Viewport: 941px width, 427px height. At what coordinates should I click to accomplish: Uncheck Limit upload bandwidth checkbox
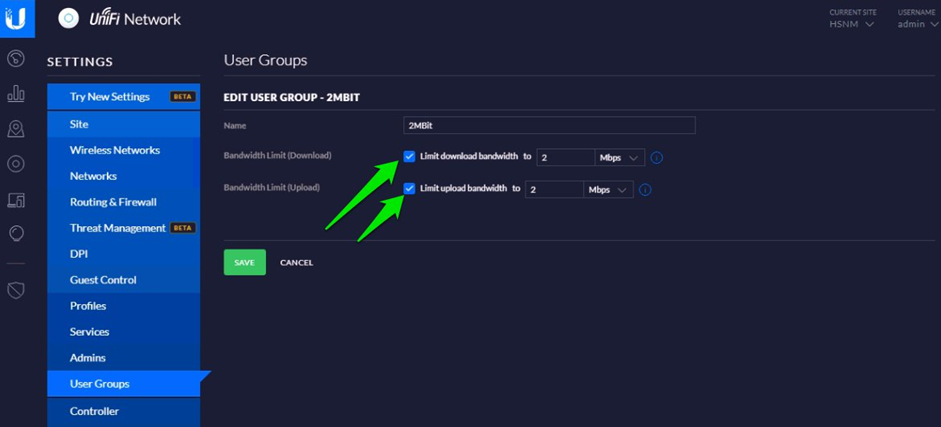point(409,188)
